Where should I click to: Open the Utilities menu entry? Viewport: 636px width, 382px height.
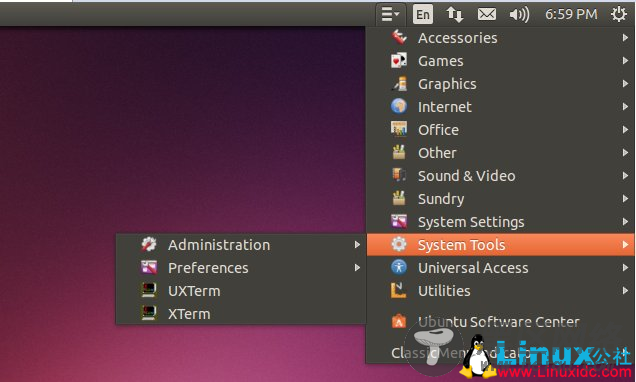coord(501,290)
